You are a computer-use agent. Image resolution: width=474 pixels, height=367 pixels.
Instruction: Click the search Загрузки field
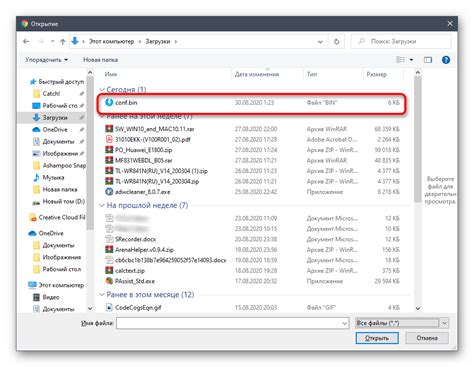pos(401,42)
